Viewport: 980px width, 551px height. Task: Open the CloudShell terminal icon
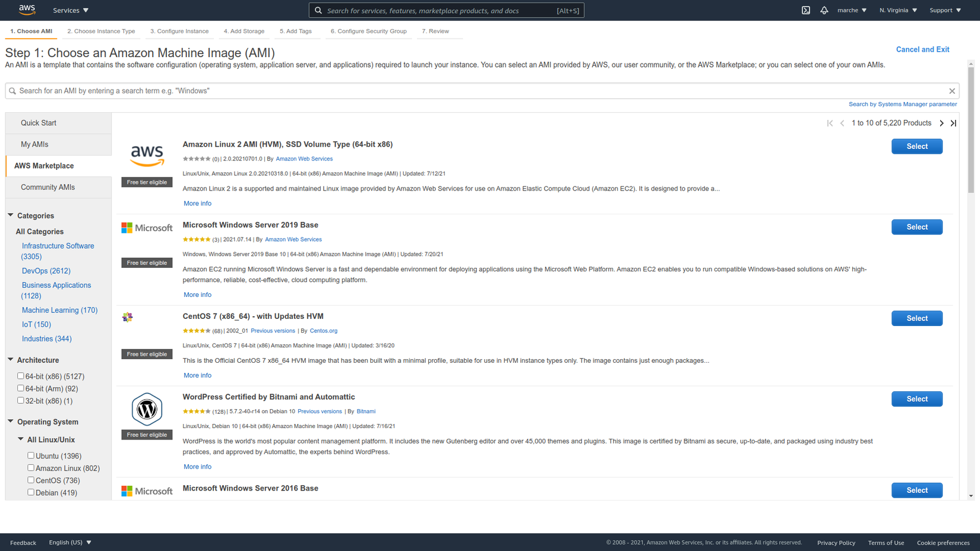click(806, 10)
